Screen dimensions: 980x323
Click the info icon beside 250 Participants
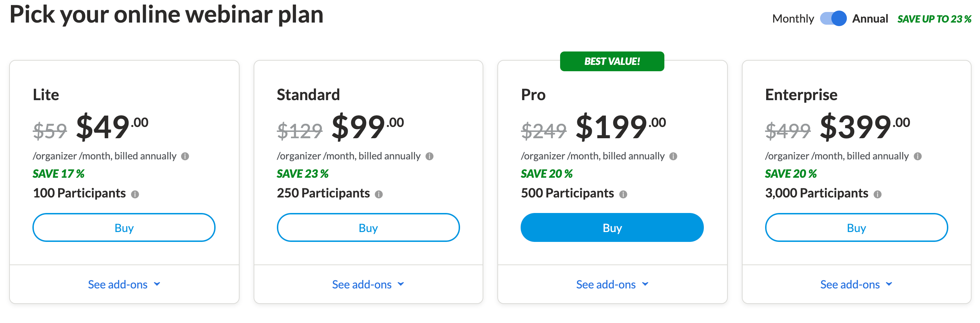(379, 195)
